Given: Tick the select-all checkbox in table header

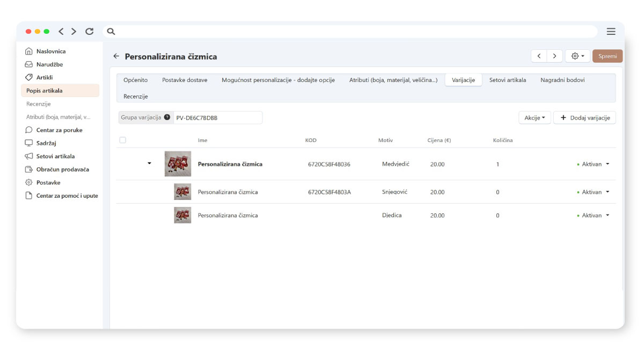Looking at the screenshot, I should pos(123,140).
